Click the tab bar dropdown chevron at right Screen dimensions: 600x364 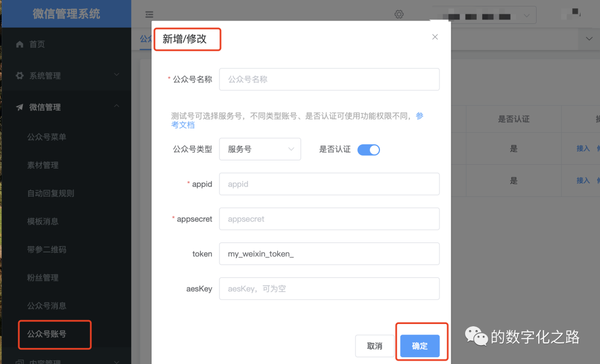(x=589, y=39)
